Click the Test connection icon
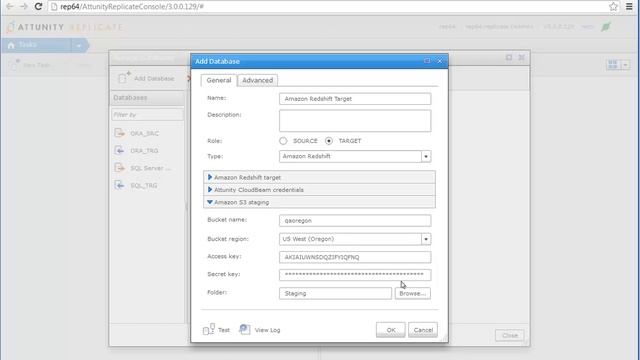 pos(209,329)
